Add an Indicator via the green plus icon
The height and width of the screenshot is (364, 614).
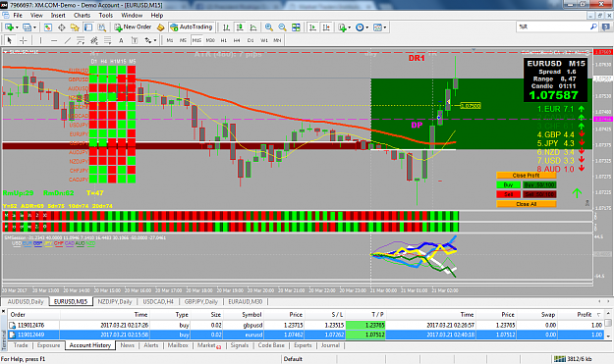(x=342, y=26)
